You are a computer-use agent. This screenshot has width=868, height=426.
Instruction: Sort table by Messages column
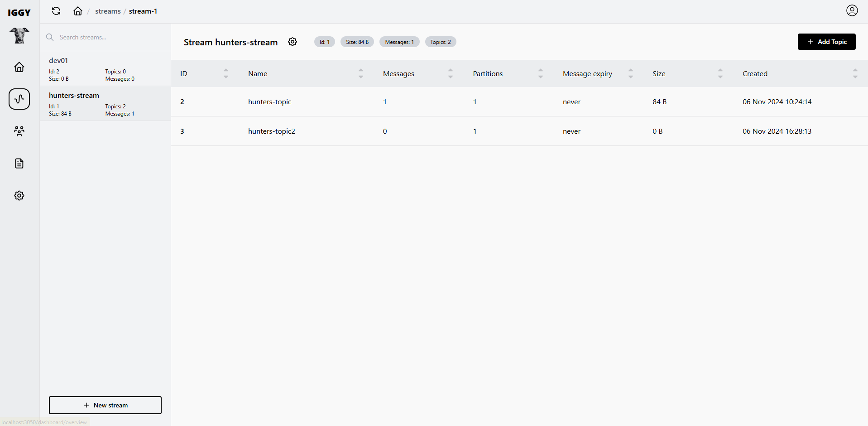click(451, 73)
